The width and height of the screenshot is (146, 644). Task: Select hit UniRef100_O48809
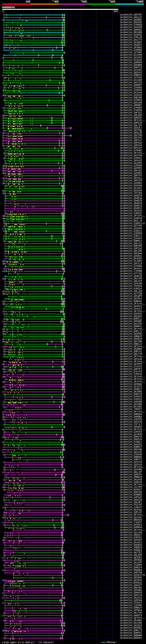(x=131, y=218)
